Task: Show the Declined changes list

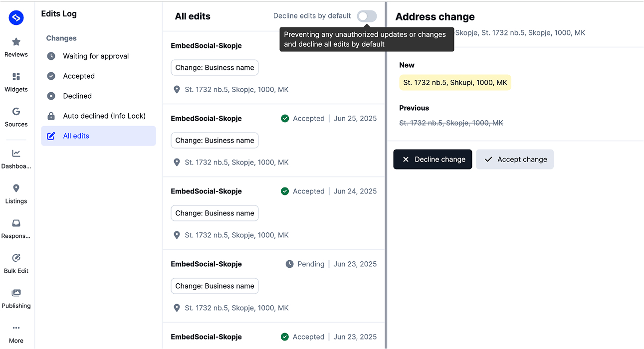Action: [77, 96]
